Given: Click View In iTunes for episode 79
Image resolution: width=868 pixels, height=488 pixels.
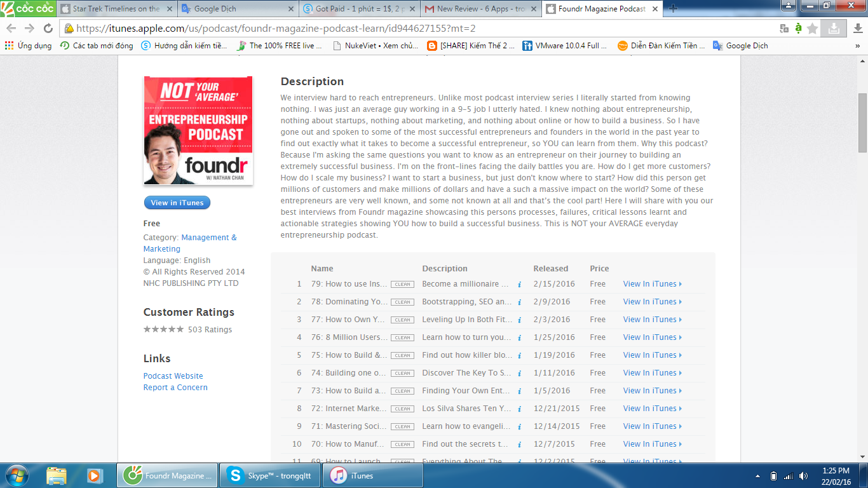Looking at the screenshot, I should coord(653,284).
